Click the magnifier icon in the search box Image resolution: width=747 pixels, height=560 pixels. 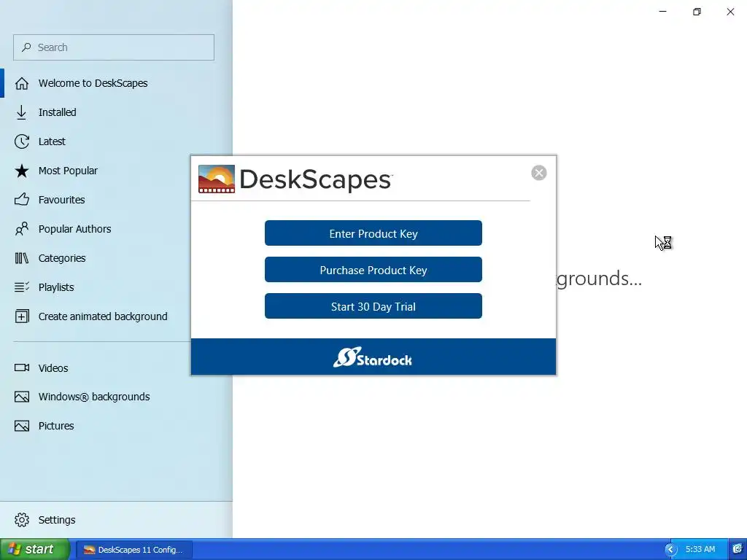[26, 47]
